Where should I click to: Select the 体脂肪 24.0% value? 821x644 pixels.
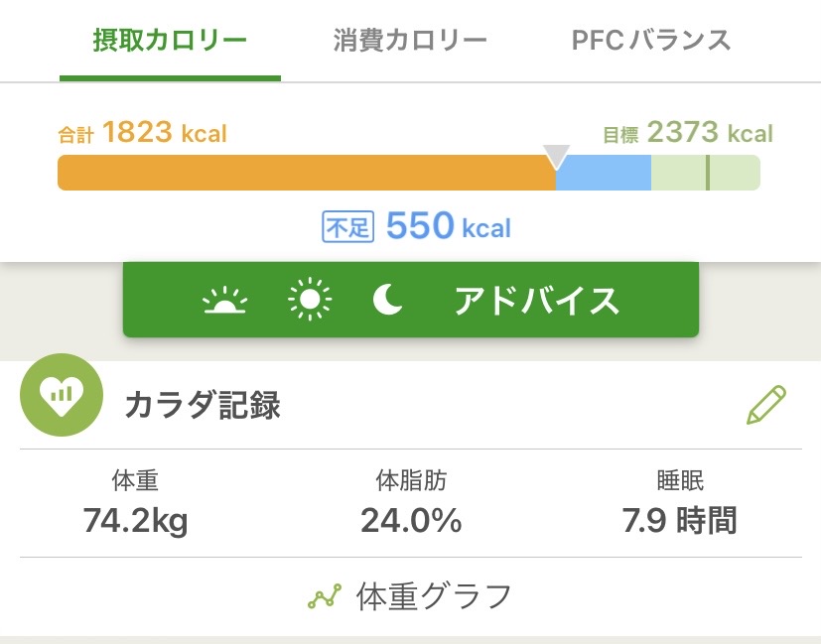pyautogui.click(x=411, y=520)
